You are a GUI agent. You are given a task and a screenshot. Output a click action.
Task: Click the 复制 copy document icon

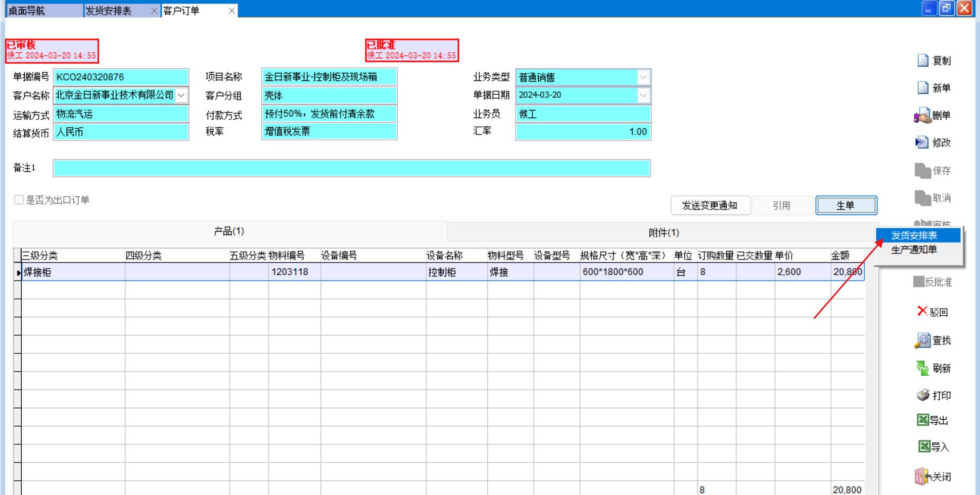point(923,61)
